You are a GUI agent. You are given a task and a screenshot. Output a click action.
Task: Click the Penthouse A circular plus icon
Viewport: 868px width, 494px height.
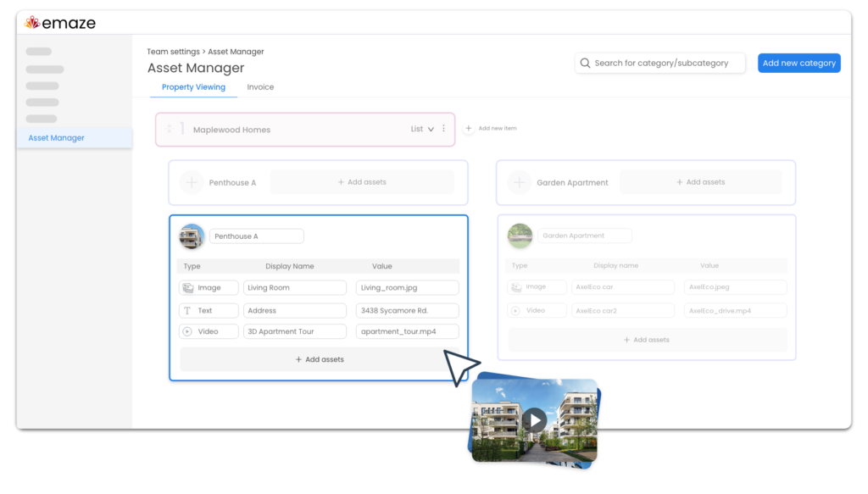click(192, 182)
